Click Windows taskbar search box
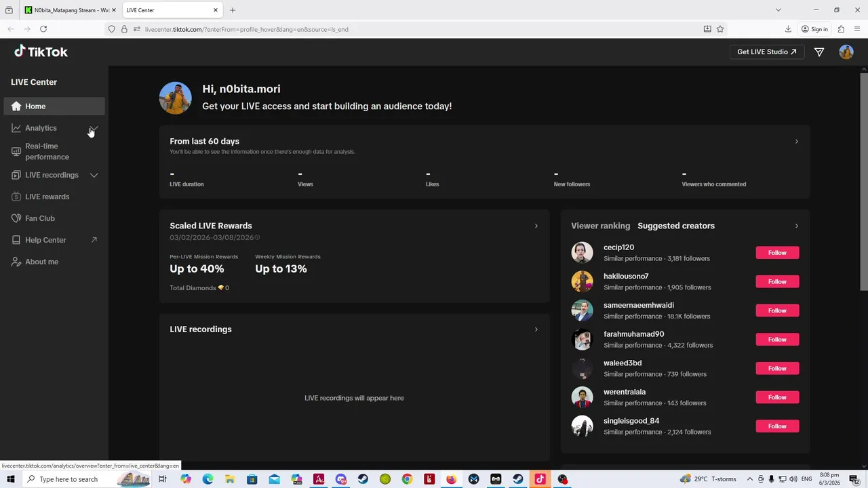Image resolution: width=868 pixels, height=488 pixels. click(x=88, y=479)
